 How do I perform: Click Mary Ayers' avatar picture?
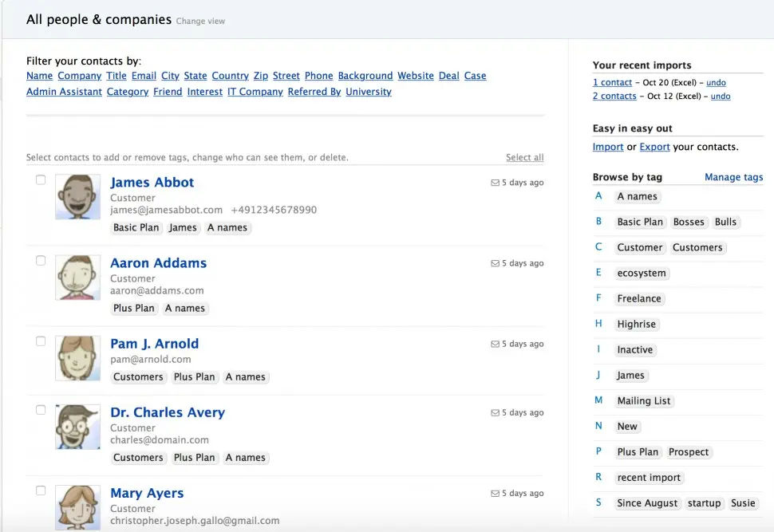(x=77, y=505)
